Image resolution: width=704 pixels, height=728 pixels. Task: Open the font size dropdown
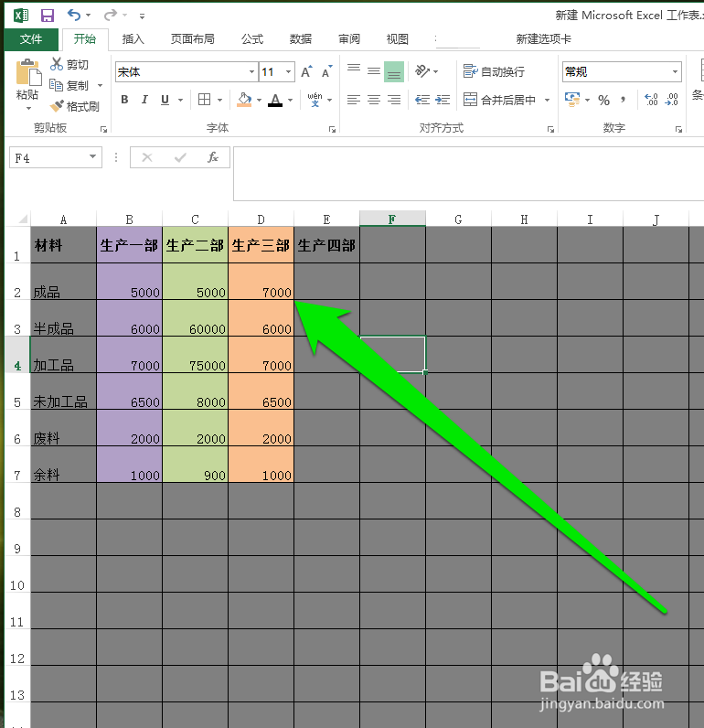tap(288, 71)
